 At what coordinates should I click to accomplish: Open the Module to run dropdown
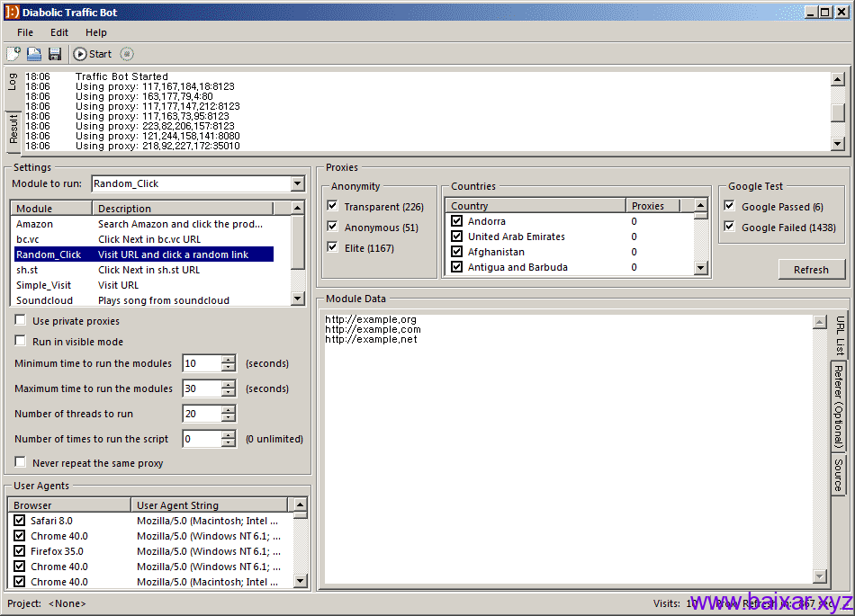pos(297,183)
